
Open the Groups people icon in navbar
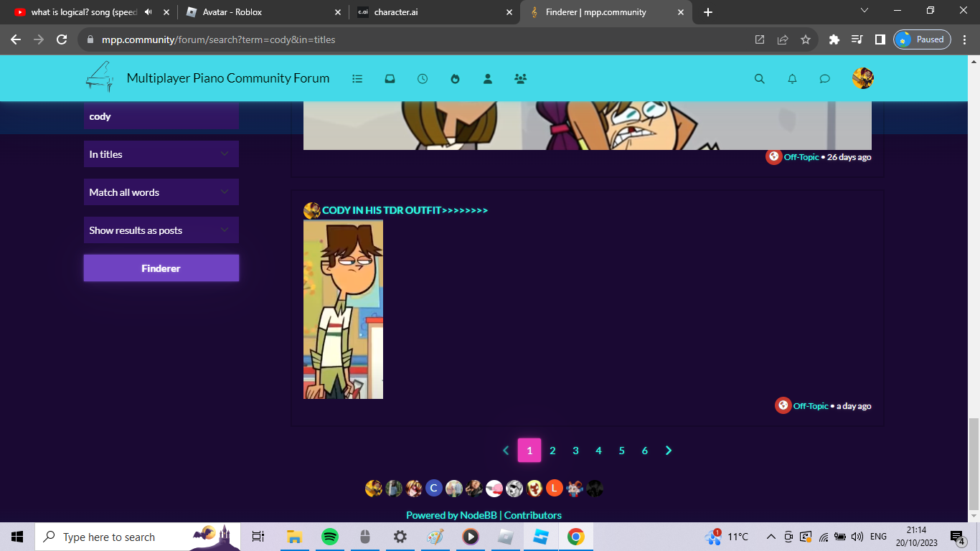tap(521, 79)
